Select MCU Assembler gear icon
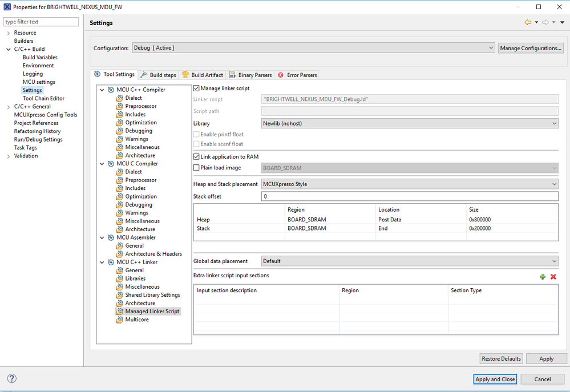Image resolution: width=570 pixels, height=392 pixels. (111, 237)
